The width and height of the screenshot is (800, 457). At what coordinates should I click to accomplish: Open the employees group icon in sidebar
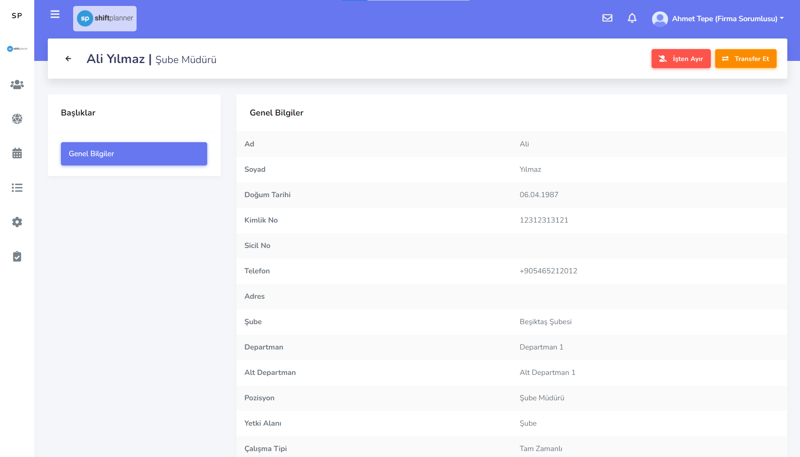click(x=17, y=85)
